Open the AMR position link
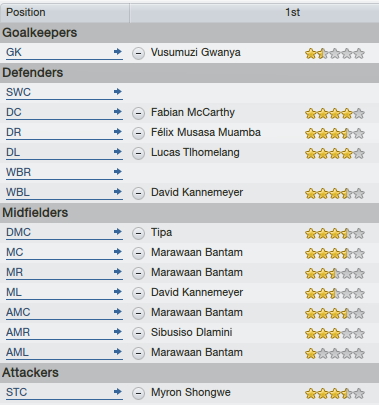This screenshot has width=379, height=405. (x=18, y=332)
